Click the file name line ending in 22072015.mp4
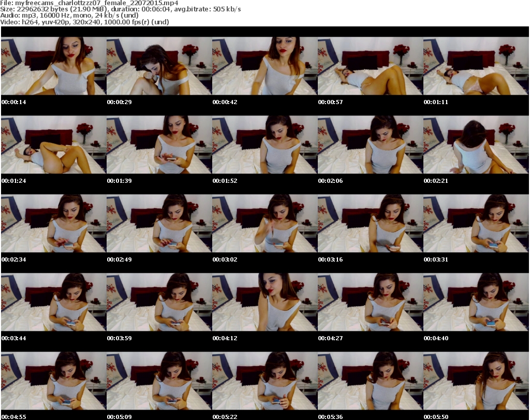Viewport: 530px width, 420px height. 89,3
